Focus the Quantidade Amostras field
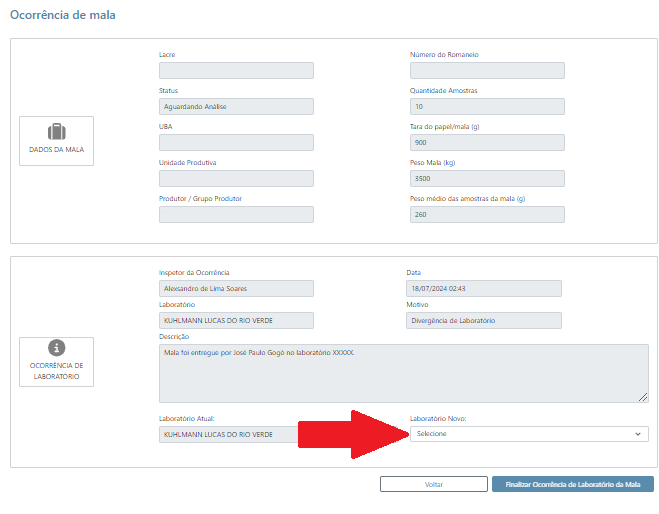659x514 pixels. (487, 107)
